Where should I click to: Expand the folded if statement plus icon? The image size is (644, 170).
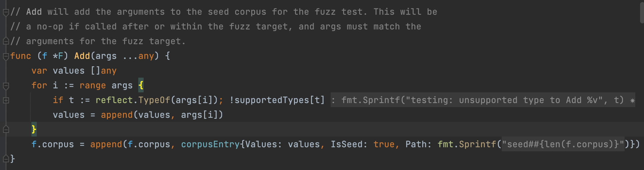tap(6, 100)
